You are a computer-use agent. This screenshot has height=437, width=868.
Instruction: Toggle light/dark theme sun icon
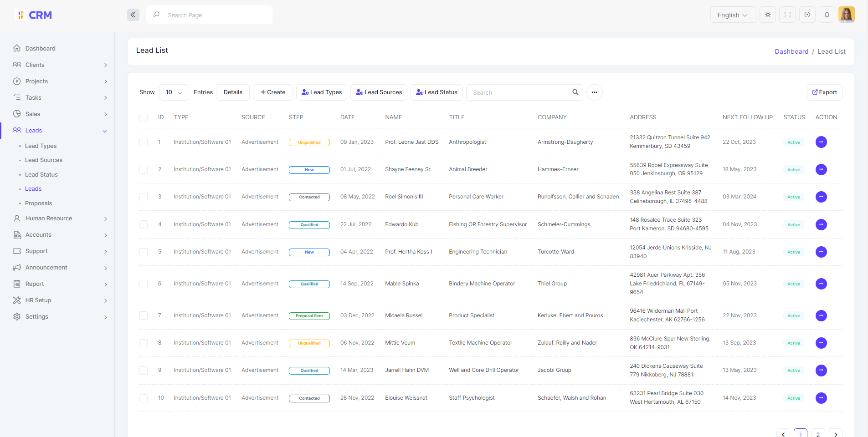[x=768, y=15]
